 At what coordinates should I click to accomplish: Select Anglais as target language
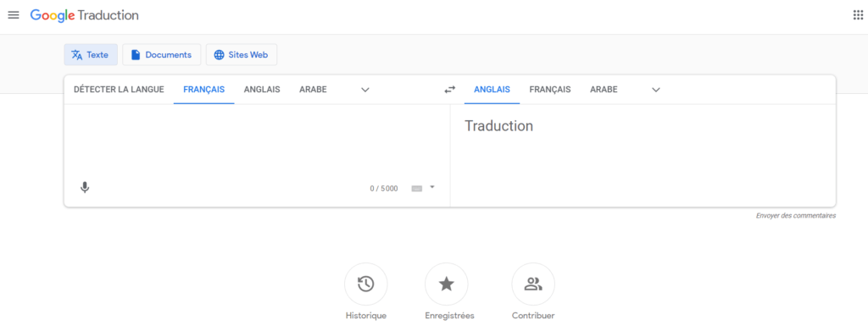pyautogui.click(x=492, y=90)
